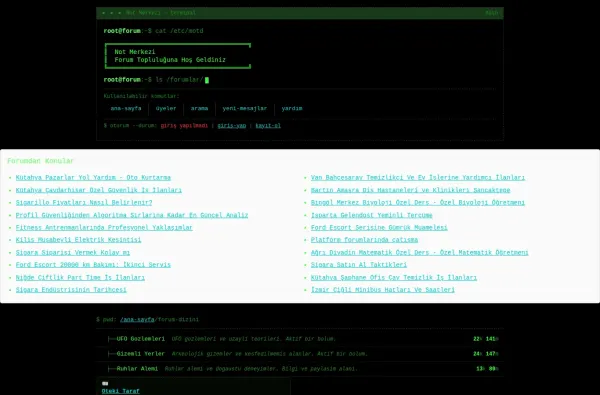Open the üyeler command

(x=166, y=109)
